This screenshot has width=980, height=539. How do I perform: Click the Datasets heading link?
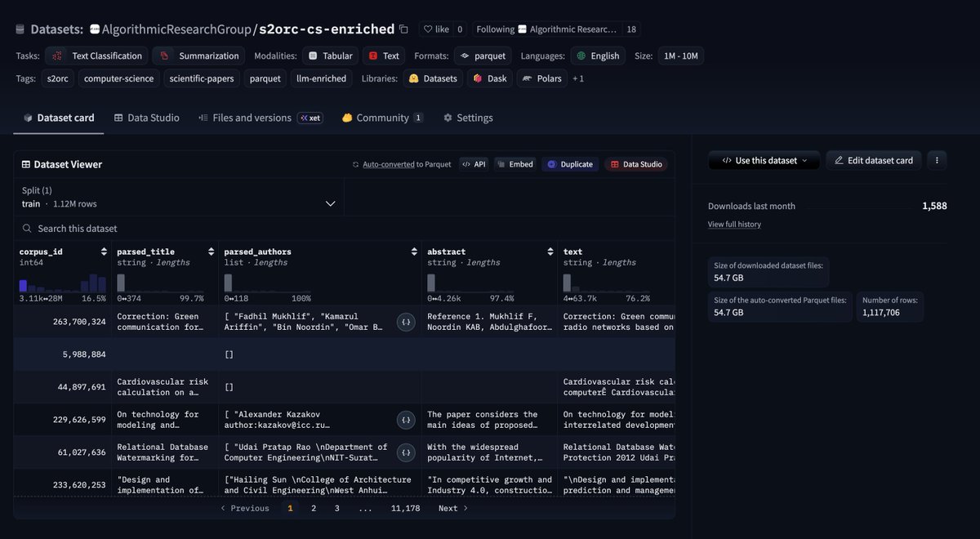[56, 29]
